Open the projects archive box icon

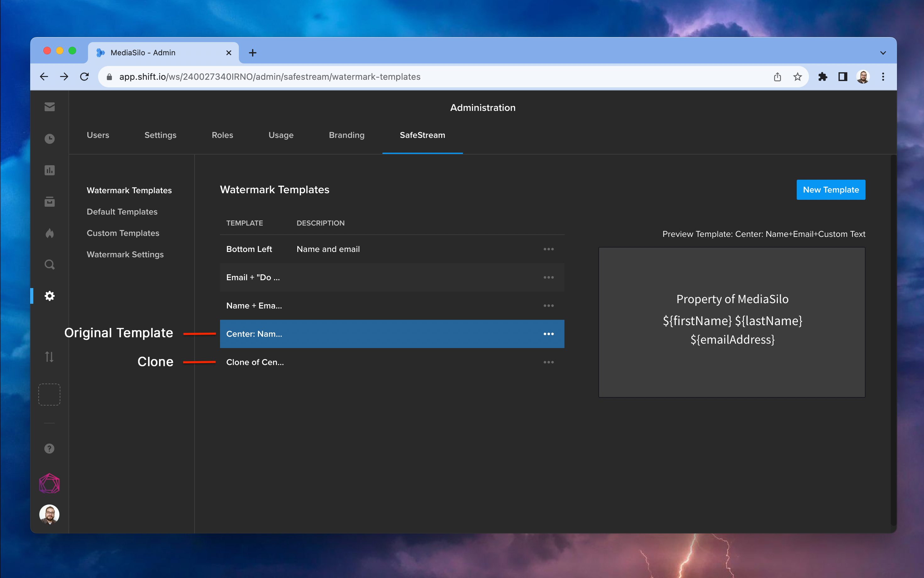49,201
